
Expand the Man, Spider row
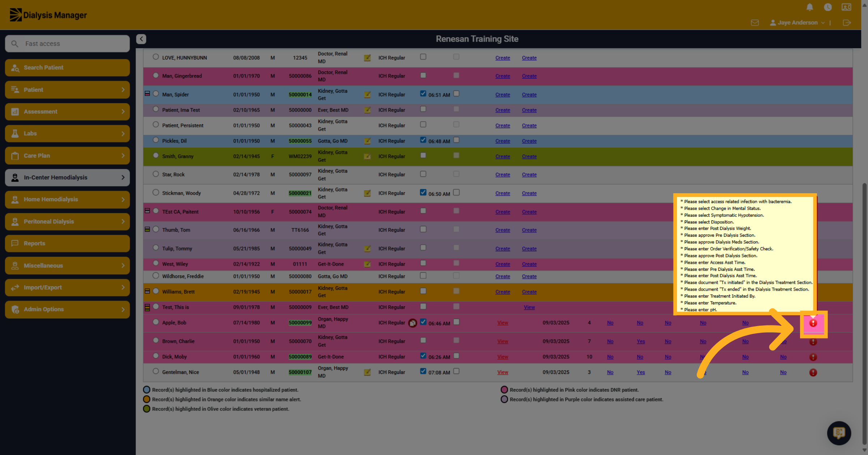coord(147,93)
